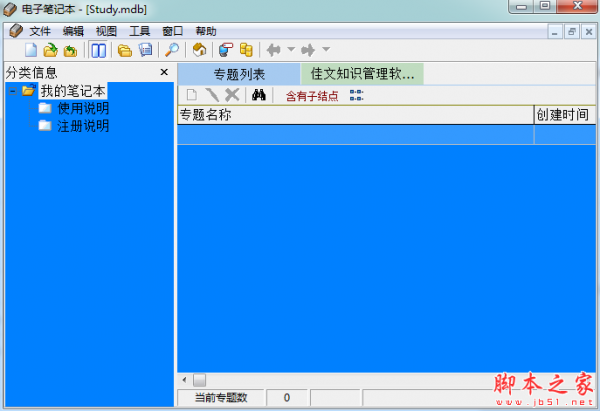Click the yellow folder with green up-arrow icon
This screenshot has width=600, height=411.
pos(70,50)
